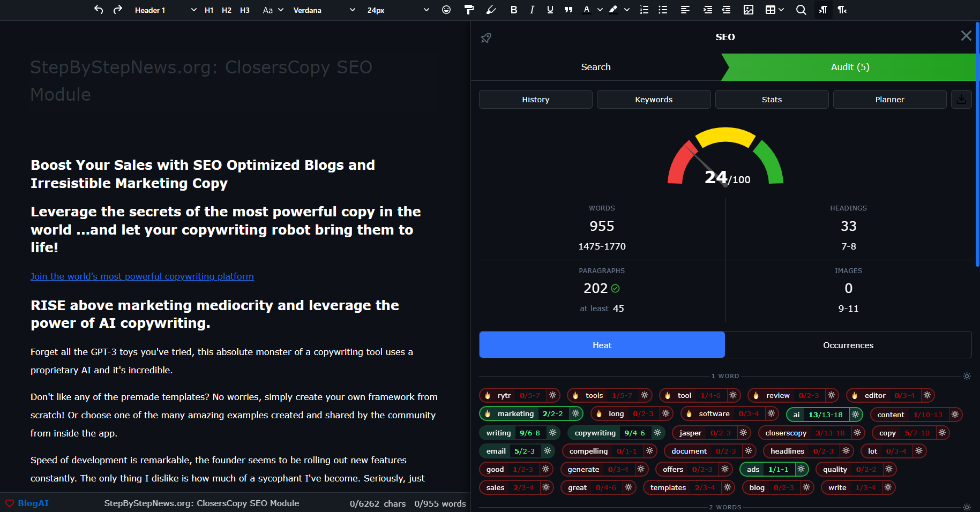Apply H2 heading format
Viewport: 980px width, 512px height.
coord(227,10)
